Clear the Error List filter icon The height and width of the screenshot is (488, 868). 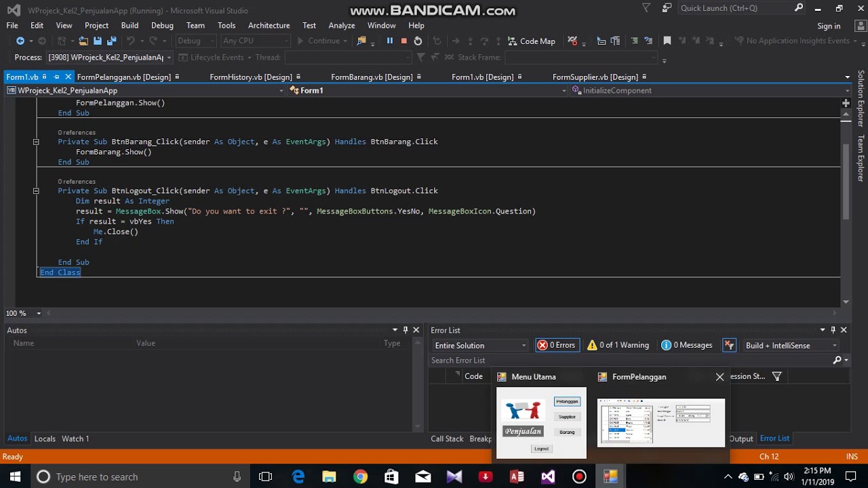[x=729, y=345]
